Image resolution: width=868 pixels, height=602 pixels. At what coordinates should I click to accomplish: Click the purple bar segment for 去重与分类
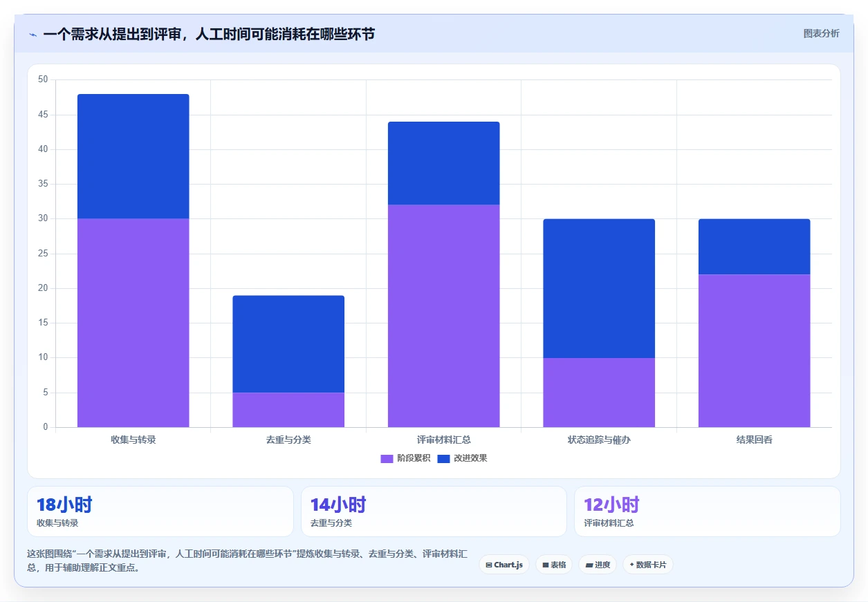pyautogui.click(x=288, y=410)
